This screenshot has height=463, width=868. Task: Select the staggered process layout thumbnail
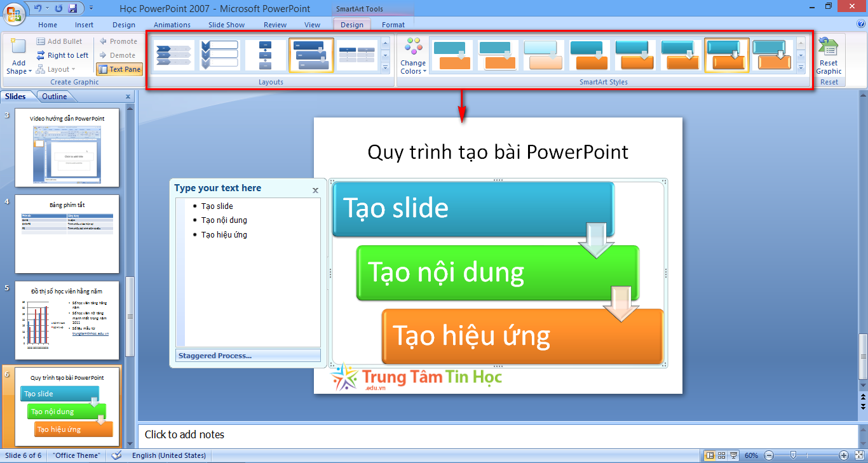tap(311, 55)
